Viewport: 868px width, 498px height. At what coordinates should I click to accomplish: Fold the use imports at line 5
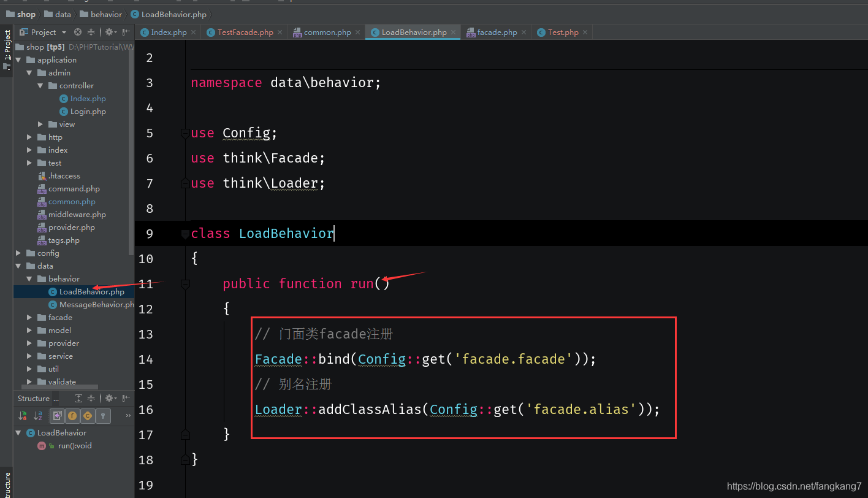tap(185, 133)
